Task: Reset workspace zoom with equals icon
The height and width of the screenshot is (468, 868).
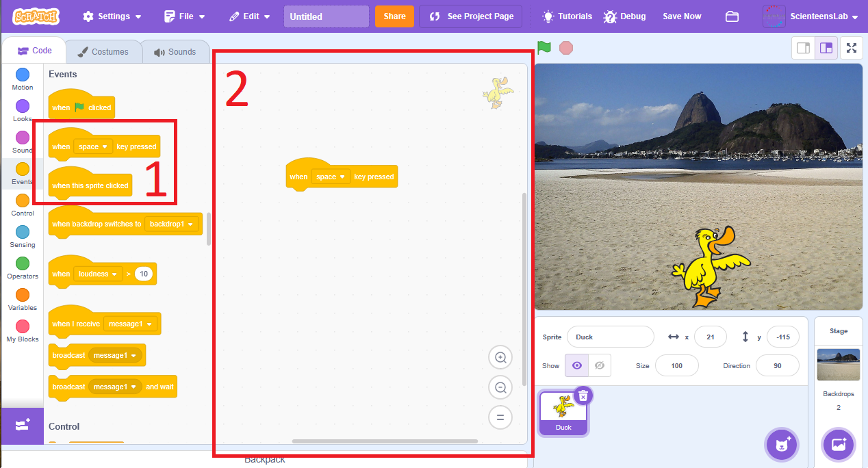Action: point(500,417)
